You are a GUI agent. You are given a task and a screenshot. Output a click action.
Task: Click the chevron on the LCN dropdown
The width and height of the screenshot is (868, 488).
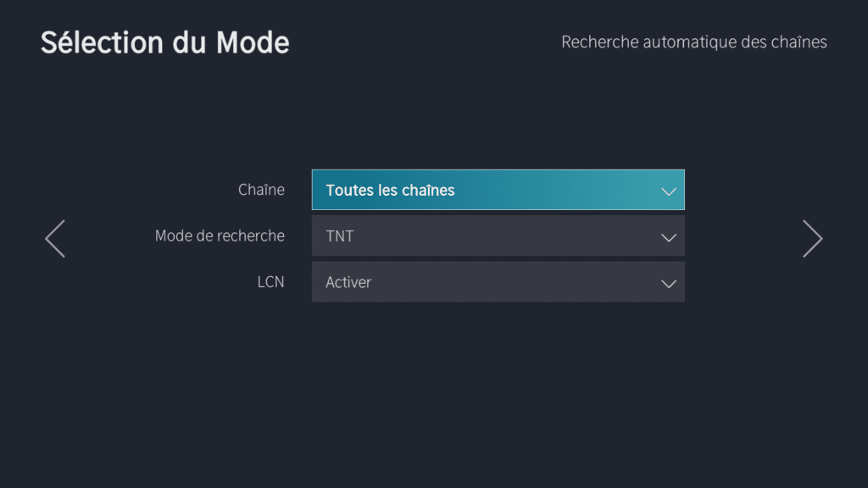pyautogui.click(x=669, y=283)
